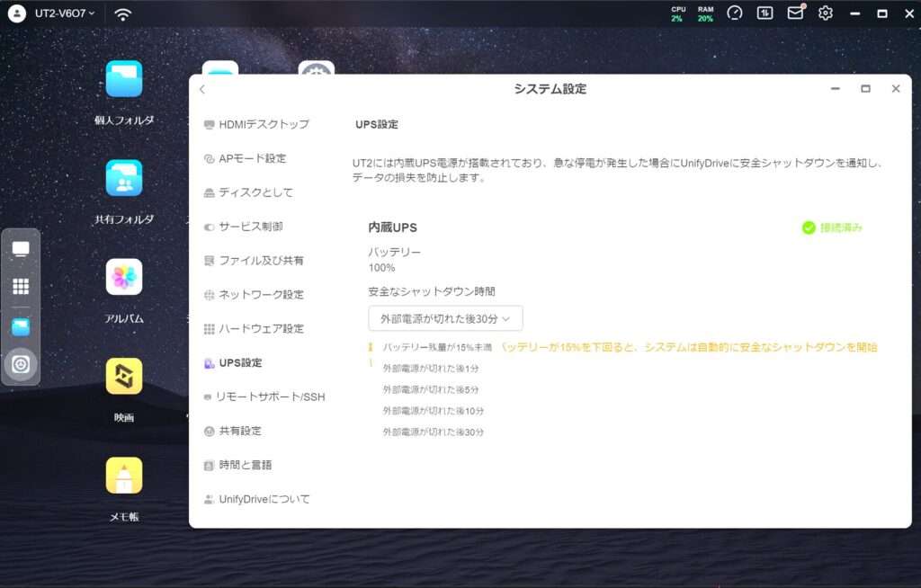The width and height of the screenshot is (921, 588).
Task: View RAM usage indicator
Action: [705, 13]
